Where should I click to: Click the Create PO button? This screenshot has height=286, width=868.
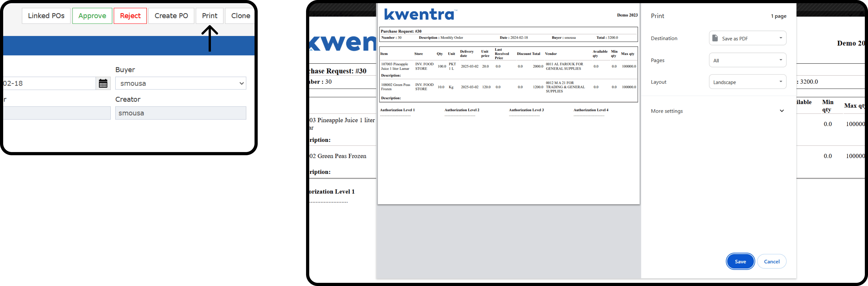pyautogui.click(x=171, y=16)
